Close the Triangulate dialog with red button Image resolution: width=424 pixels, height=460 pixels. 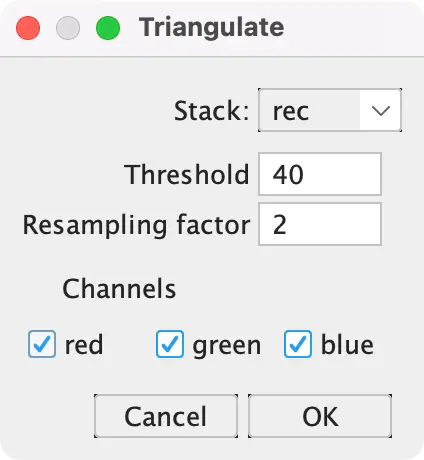coord(28,28)
